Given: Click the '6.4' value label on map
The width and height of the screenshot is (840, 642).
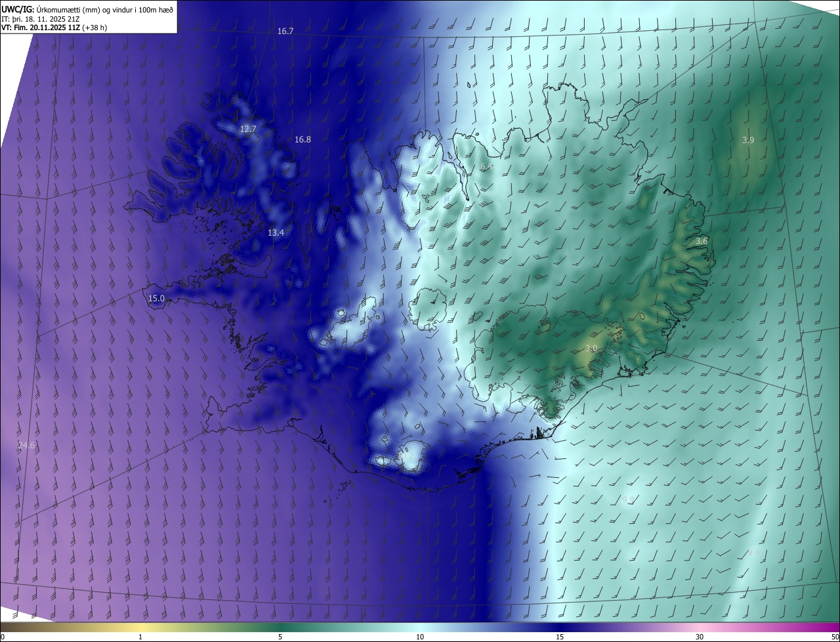Looking at the screenshot, I should point(486,167).
